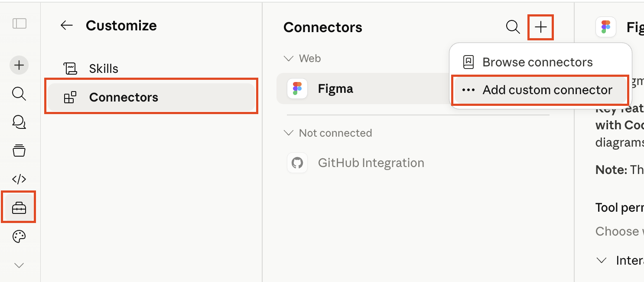
Task: Select the Connectors menu item
Action: 151,97
